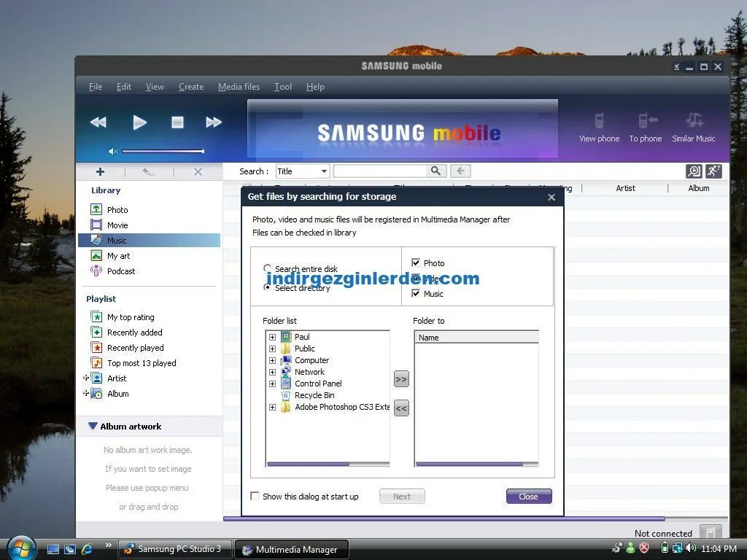Image resolution: width=747 pixels, height=560 pixels.
Task: Open Similar Music feature
Action: [693, 124]
